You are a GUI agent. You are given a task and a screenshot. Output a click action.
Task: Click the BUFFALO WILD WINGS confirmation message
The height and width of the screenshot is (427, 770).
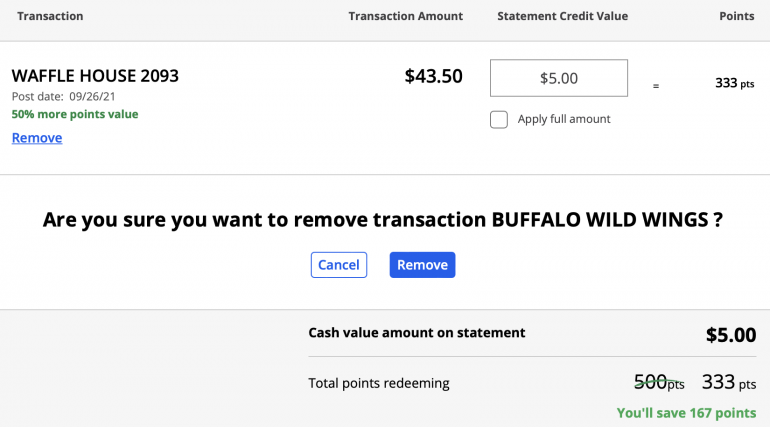pyautogui.click(x=383, y=220)
